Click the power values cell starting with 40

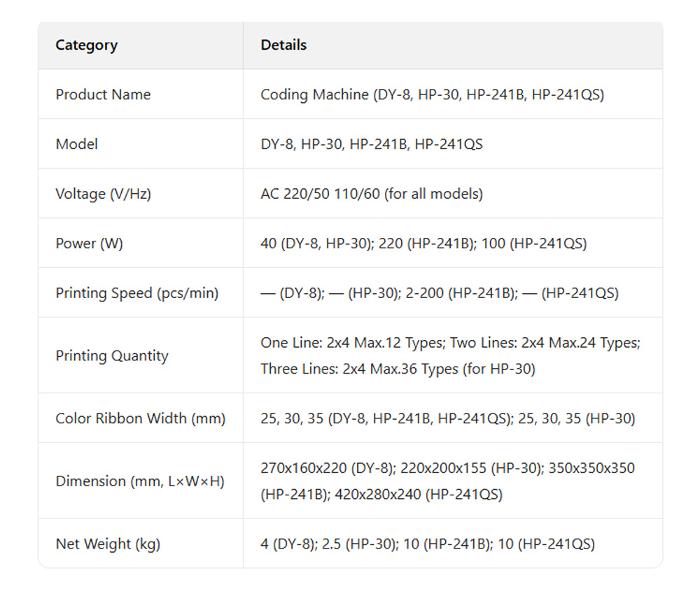point(423,243)
